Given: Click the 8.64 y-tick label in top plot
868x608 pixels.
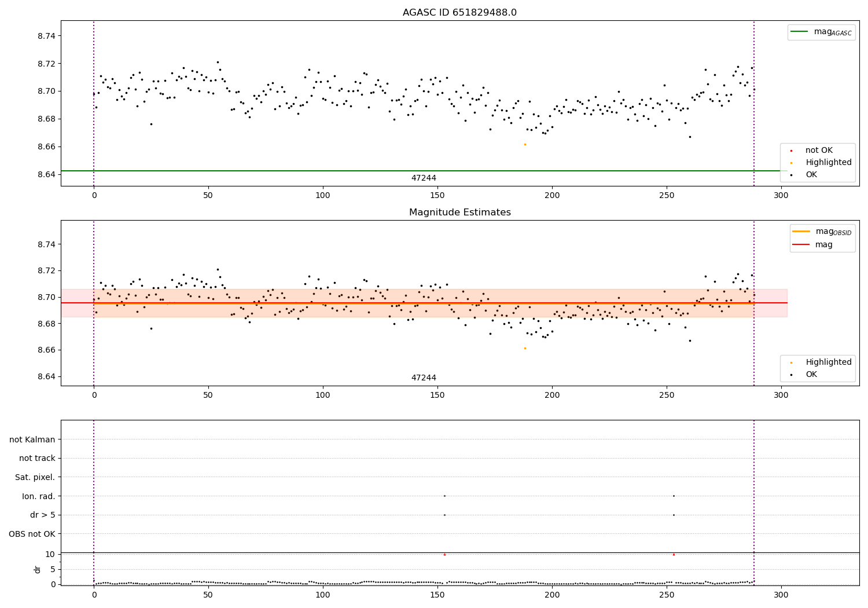Looking at the screenshot, I should tap(46, 174).
